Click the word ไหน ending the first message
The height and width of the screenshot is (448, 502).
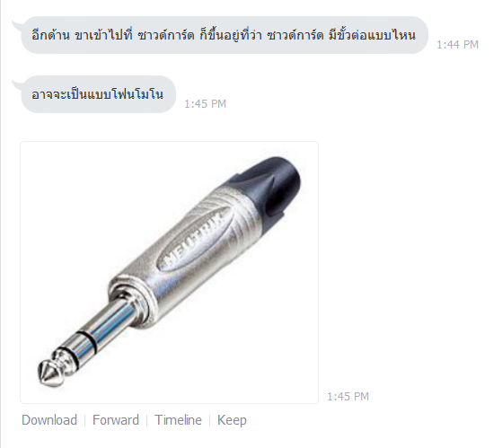(405, 35)
